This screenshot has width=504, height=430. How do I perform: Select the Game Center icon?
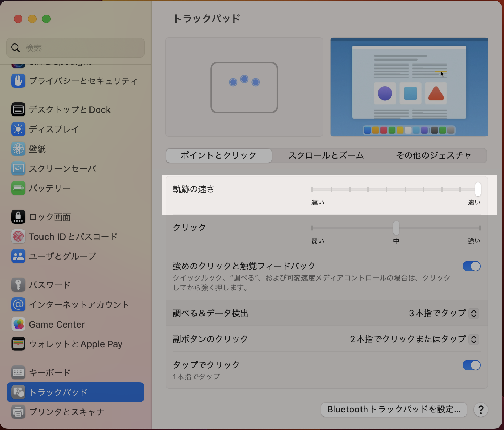pos(18,324)
